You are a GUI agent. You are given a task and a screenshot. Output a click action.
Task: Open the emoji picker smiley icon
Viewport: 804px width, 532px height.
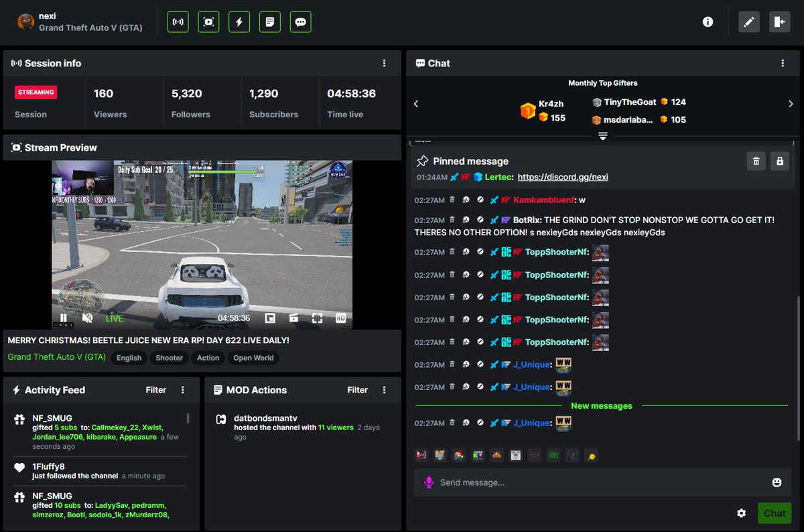point(777,482)
